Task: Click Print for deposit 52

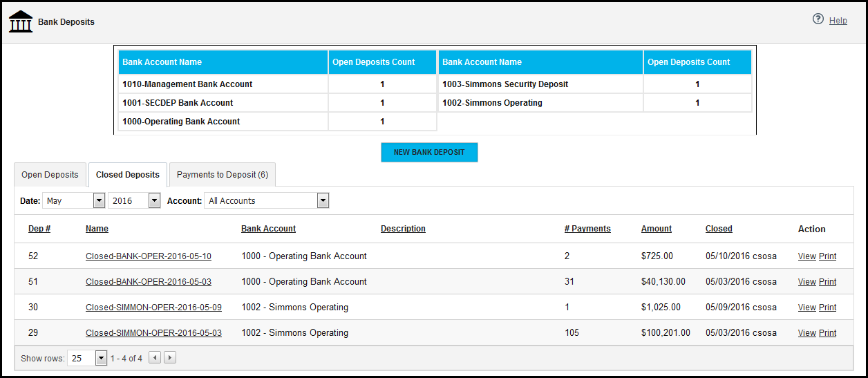Action: coord(827,256)
